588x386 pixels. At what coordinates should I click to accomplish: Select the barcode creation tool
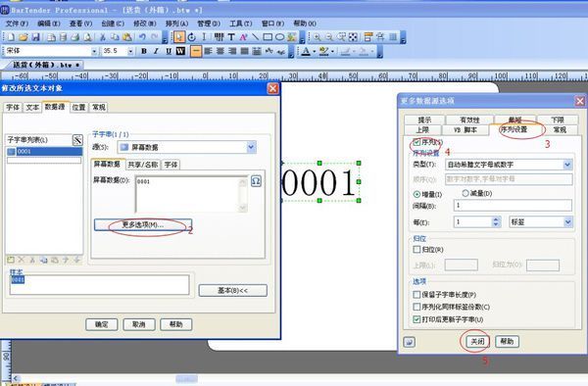[x=219, y=37]
